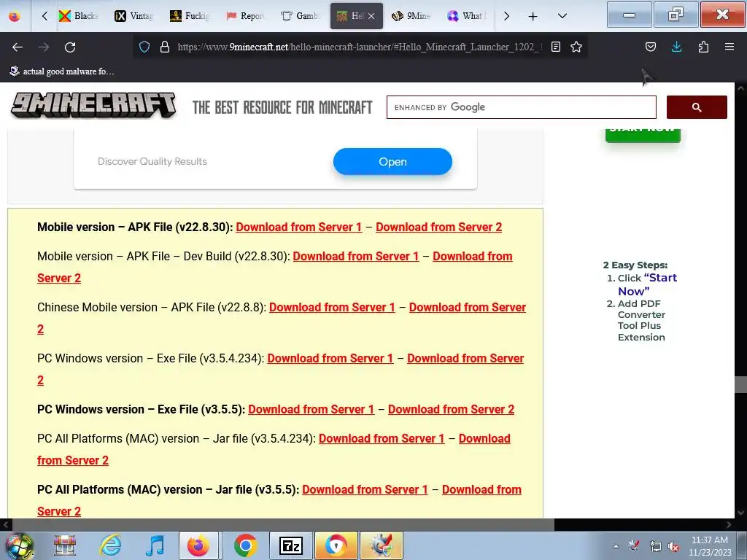Open 'actual good malware fo…' bookmark
747x560 pixels.
point(62,71)
